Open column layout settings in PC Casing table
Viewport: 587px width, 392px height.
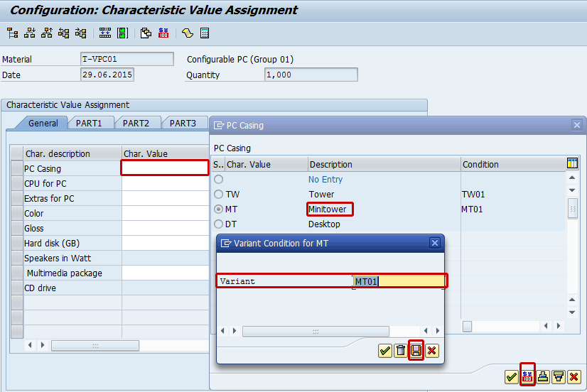coord(572,163)
